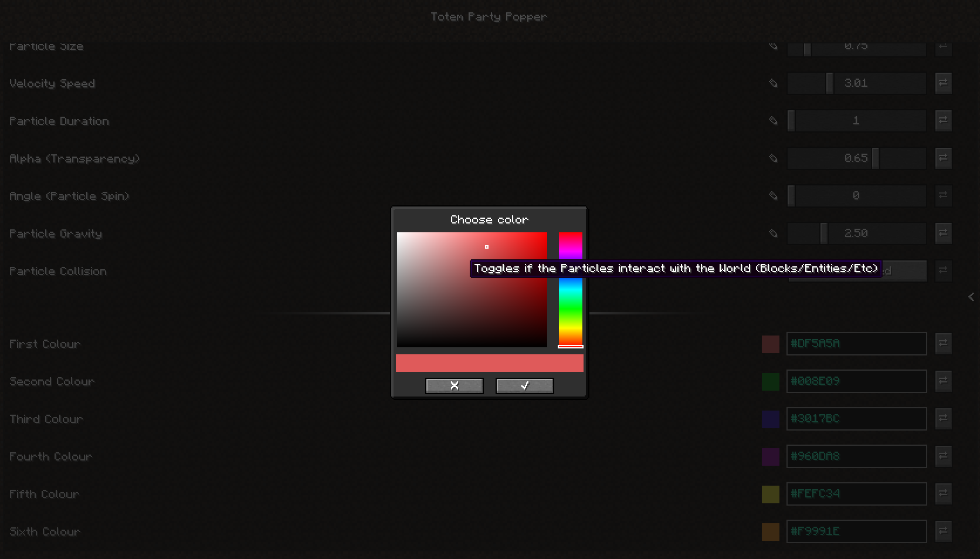
Task: Edit Angle (Particle Spin) via pencil icon
Action: [772, 195]
